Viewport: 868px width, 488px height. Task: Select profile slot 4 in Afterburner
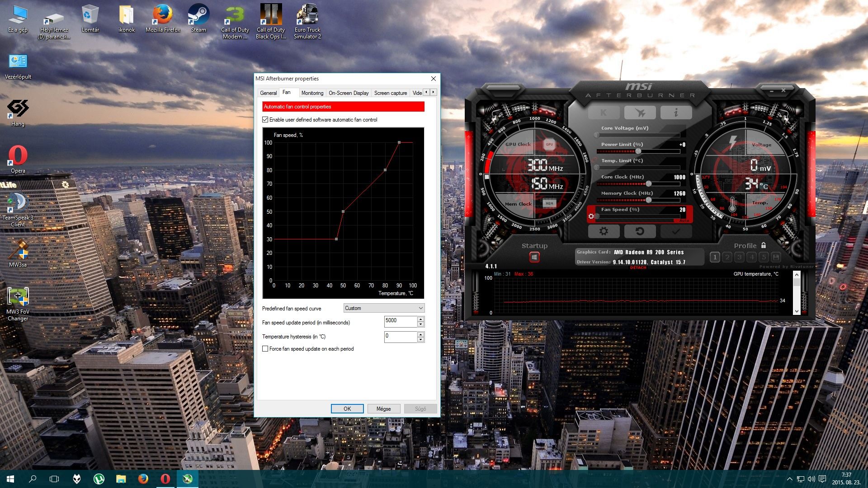coord(751,257)
